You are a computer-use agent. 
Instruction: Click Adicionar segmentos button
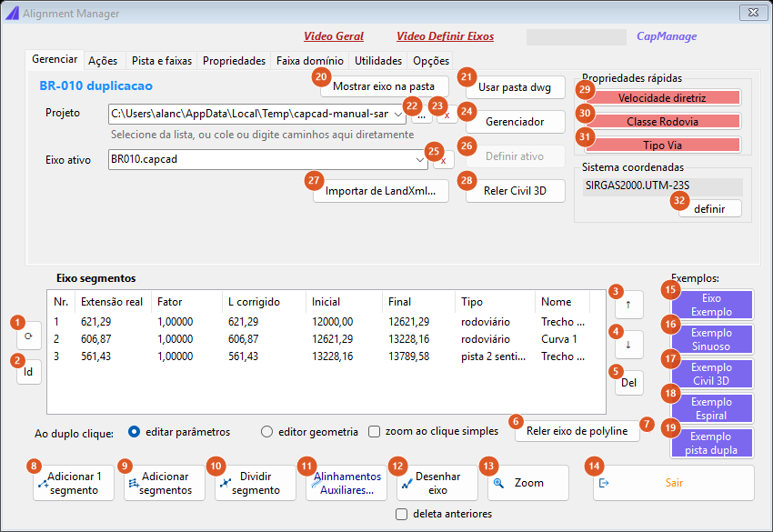(165, 483)
